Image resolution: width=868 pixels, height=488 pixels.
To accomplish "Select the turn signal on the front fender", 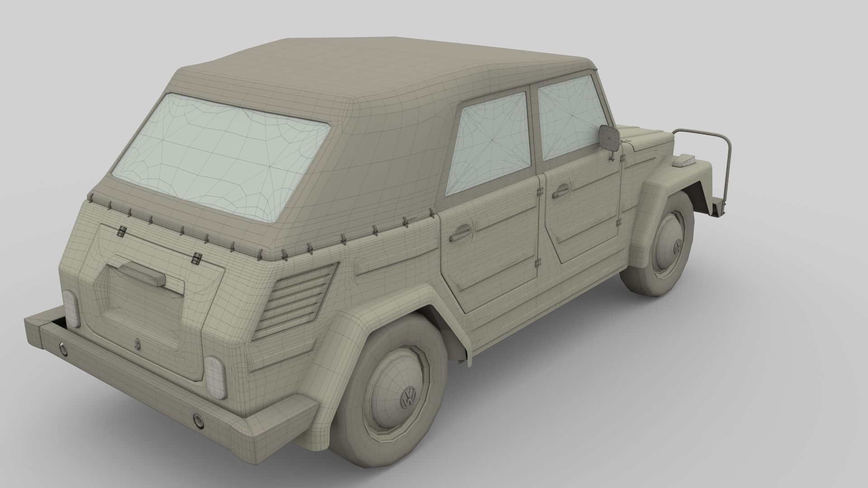I will point(684,160).
